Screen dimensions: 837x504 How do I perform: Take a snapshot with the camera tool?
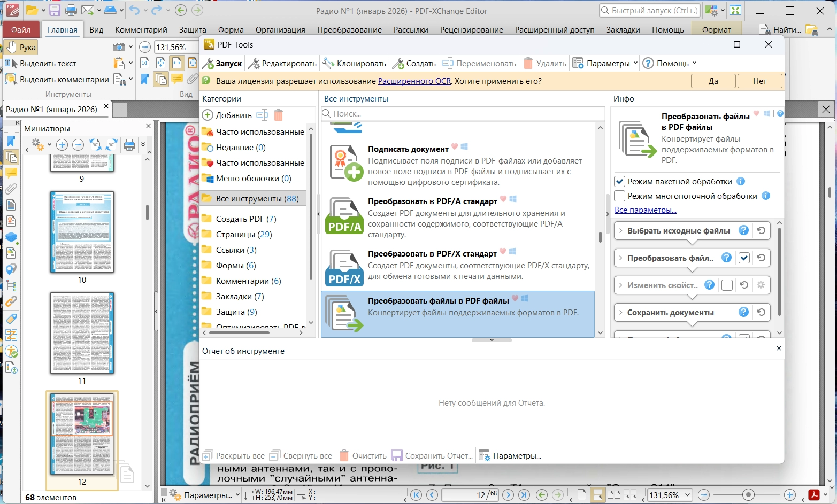tap(119, 47)
